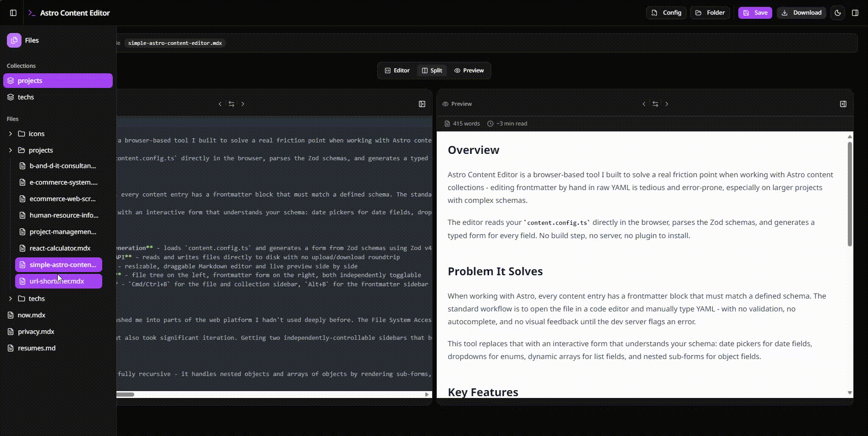The image size is (868, 436).
Task: Collapse the preview pane icon
Action: pyautogui.click(x=843, y=104)
